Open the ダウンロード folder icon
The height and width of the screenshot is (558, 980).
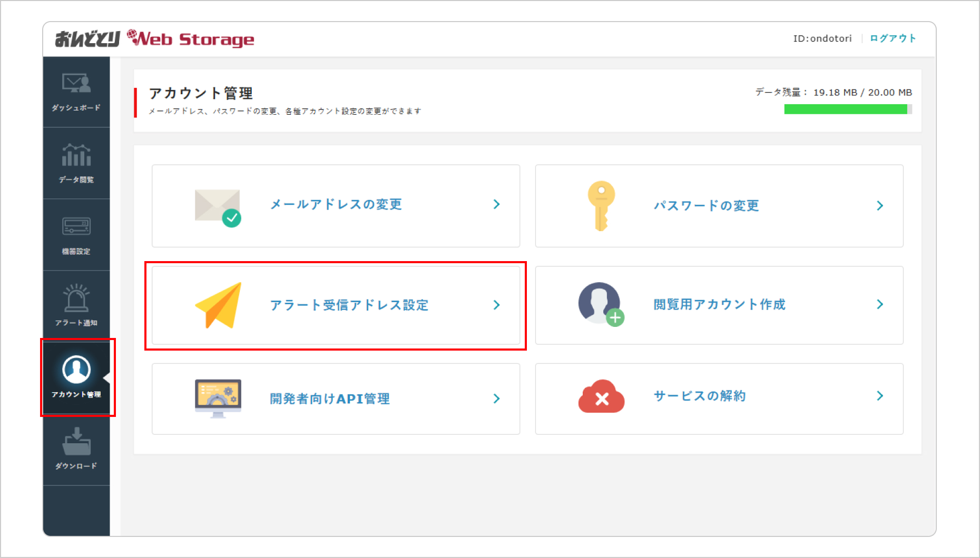(x=76, y=442)
